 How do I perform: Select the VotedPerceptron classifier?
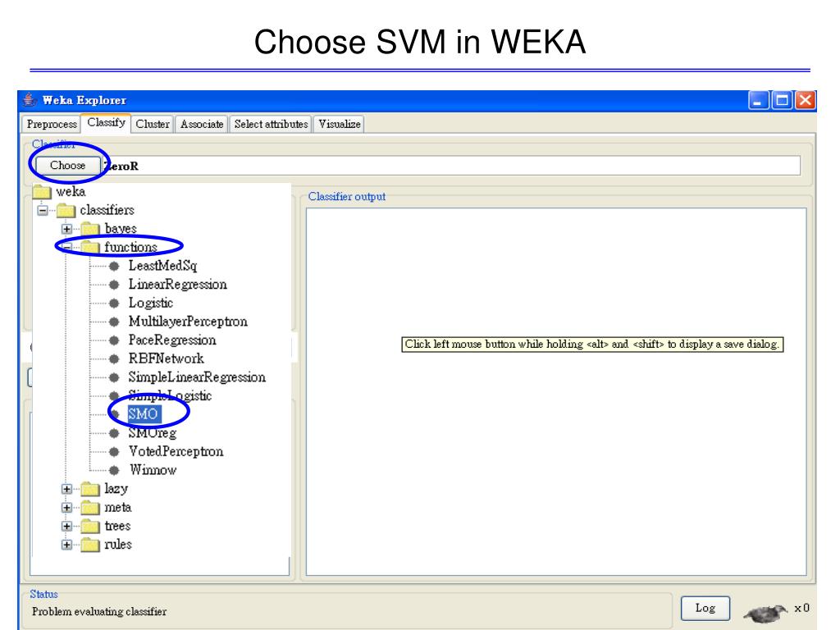point(176,452)
